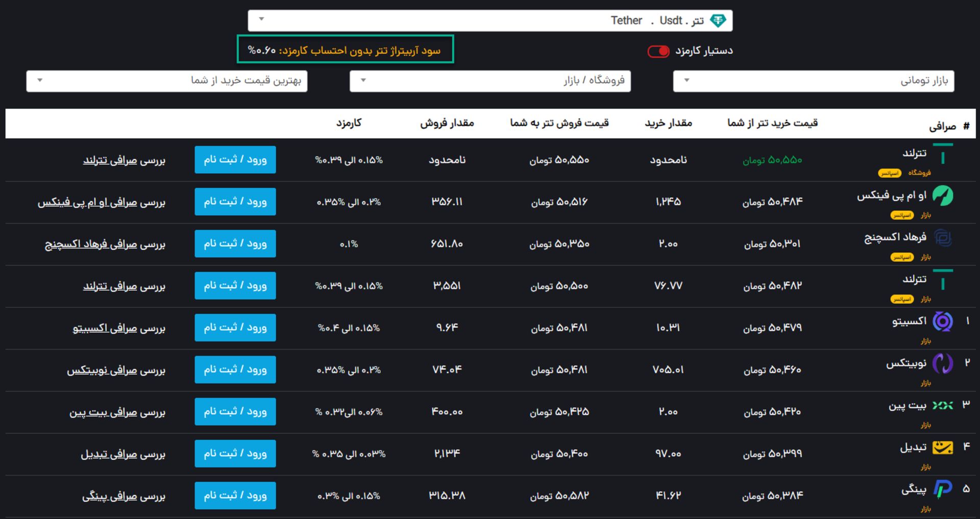Image resolution: width=980 pixels, height=519 pixels.
Task: Click Pingi sell price 50,582 Toman
Action: point(559,496)
